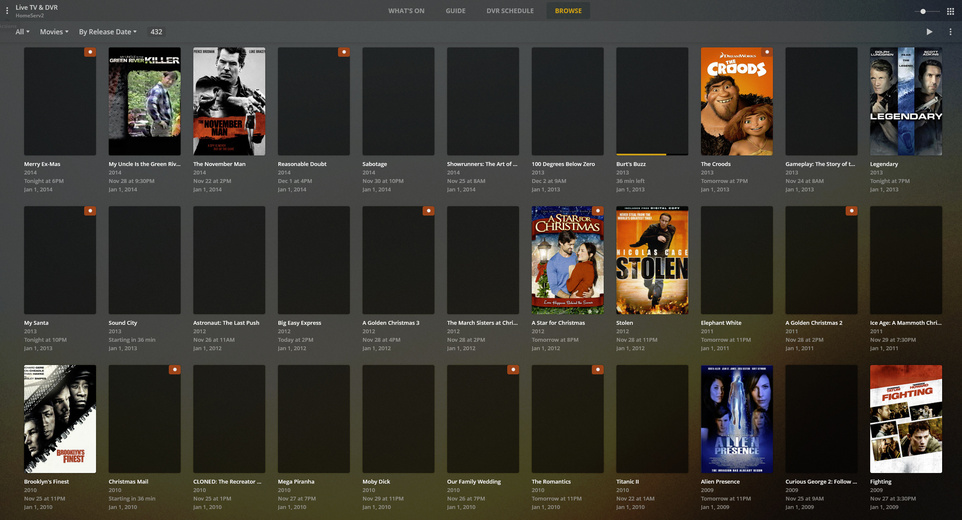Image resolution: width=962 pixels, height=520 pixels.
Task: Click the 100 Degrees Below Zero title
Action: (x=563, y=164)
